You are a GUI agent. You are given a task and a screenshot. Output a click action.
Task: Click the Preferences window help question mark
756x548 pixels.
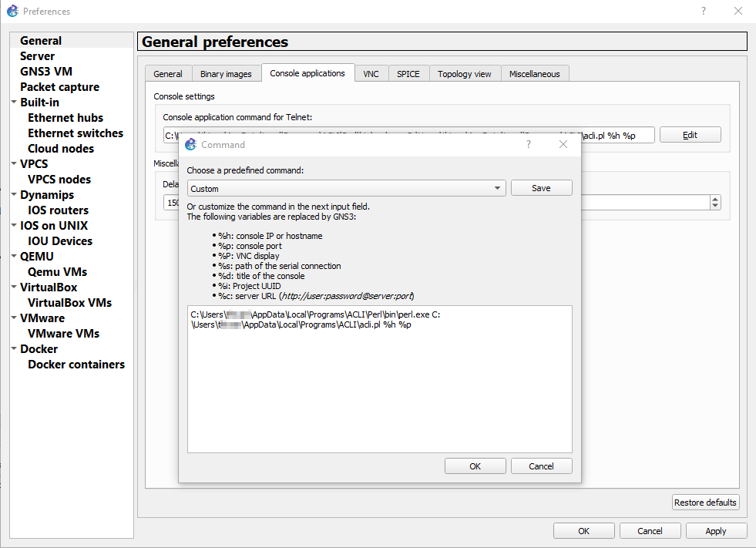(x=703, y=11)
